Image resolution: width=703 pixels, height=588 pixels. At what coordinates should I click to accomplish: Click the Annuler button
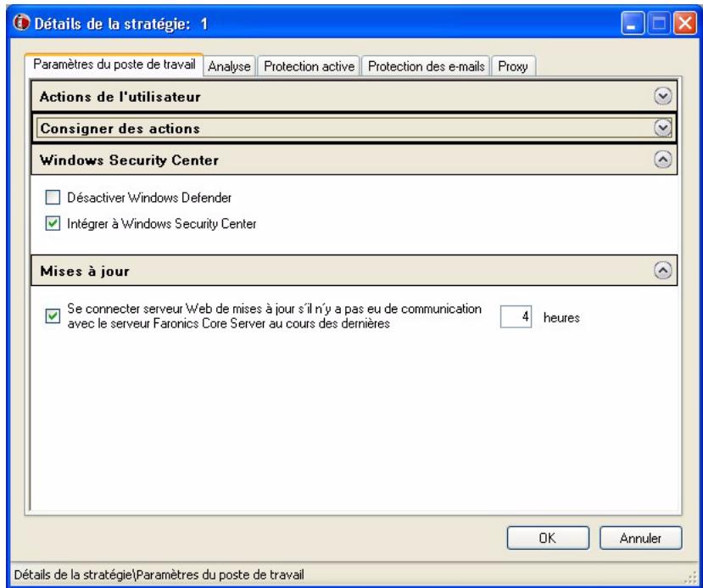(640, 537)
